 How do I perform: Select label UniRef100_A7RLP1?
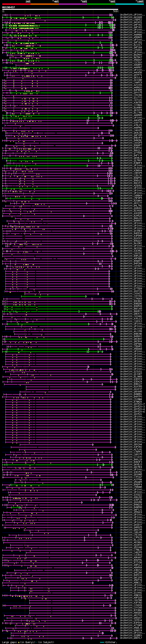tap(131, 125)
